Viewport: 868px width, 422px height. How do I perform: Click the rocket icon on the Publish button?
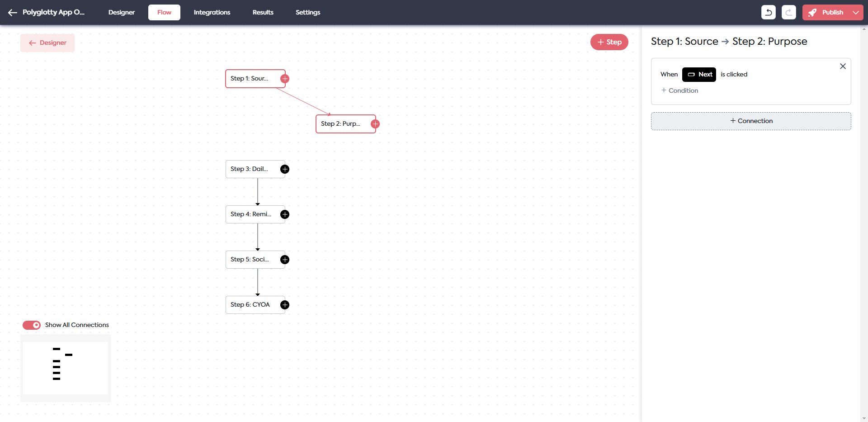812,12
